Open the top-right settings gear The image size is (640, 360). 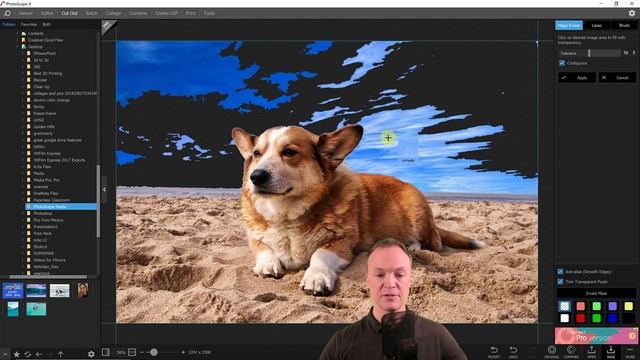coord(631,13)
